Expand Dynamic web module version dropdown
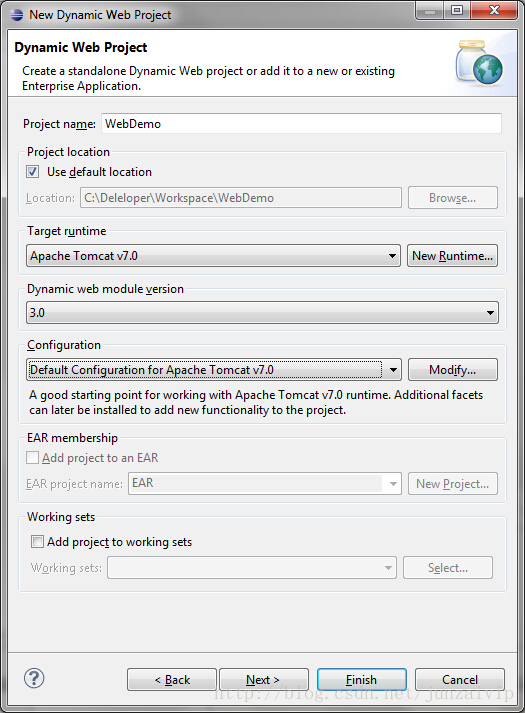Image resolution: width=525 pixels, height=713 pixels. 262,312
